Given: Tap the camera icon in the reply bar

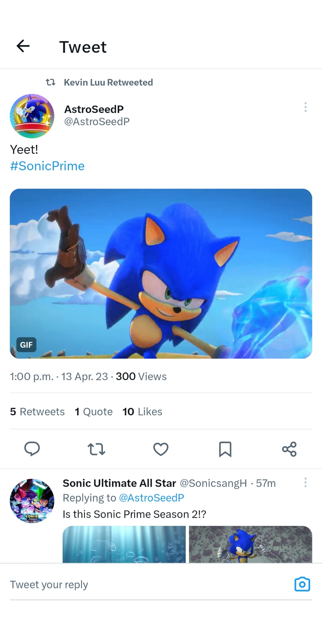Looking at the screenshot, I should click(302, 584).
